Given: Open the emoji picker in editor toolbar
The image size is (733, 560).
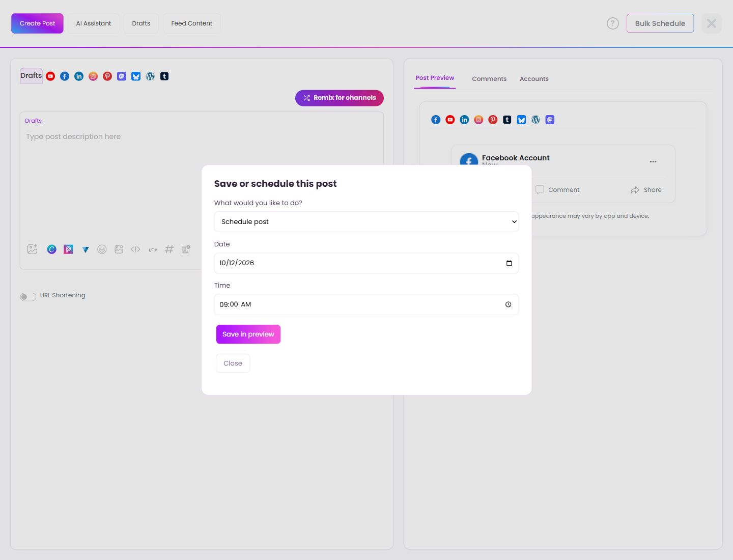Looking at the screenshot, I should coord(102,249).
